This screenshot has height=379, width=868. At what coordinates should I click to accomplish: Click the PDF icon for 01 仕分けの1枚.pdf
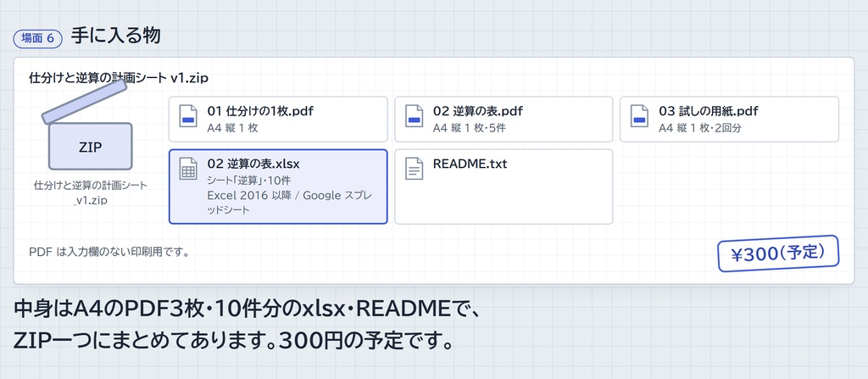[188, 117]
